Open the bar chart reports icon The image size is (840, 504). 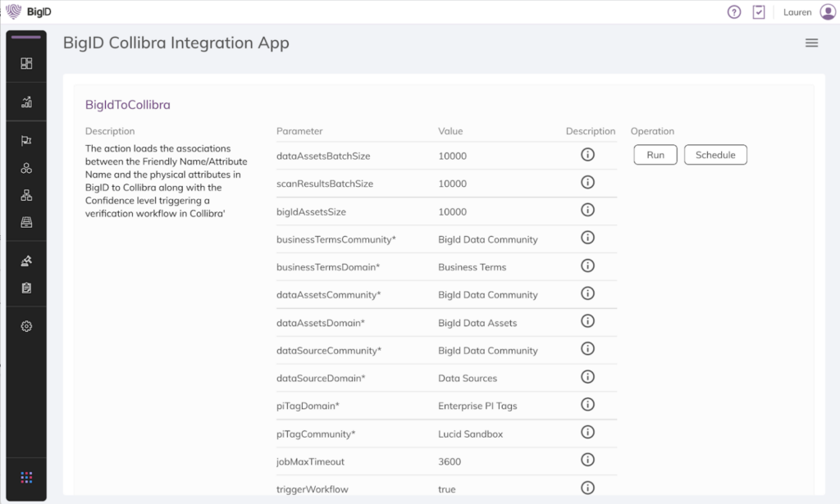pos(26,102)
